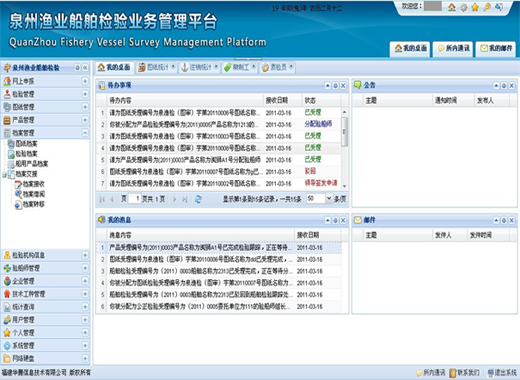Go to the first page of 待办事项

[102, 199]
